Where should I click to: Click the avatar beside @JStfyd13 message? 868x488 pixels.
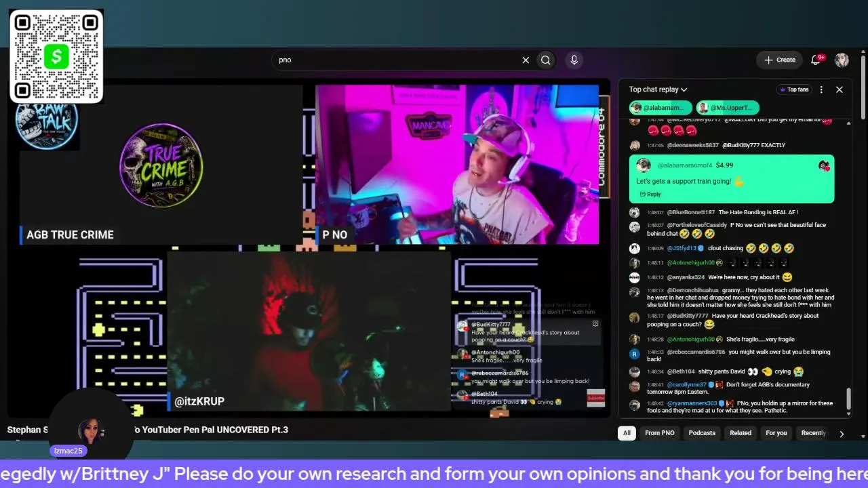coord(635,249)
